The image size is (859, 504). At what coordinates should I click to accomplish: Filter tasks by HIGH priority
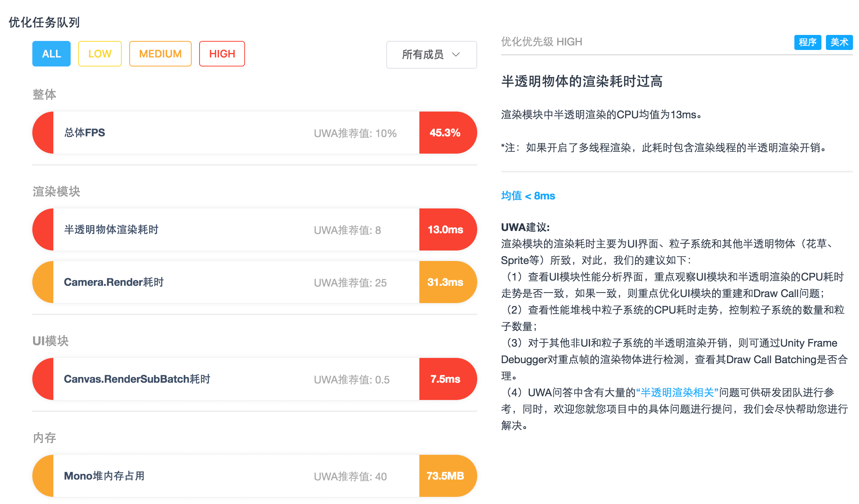(x=222, y=54)
